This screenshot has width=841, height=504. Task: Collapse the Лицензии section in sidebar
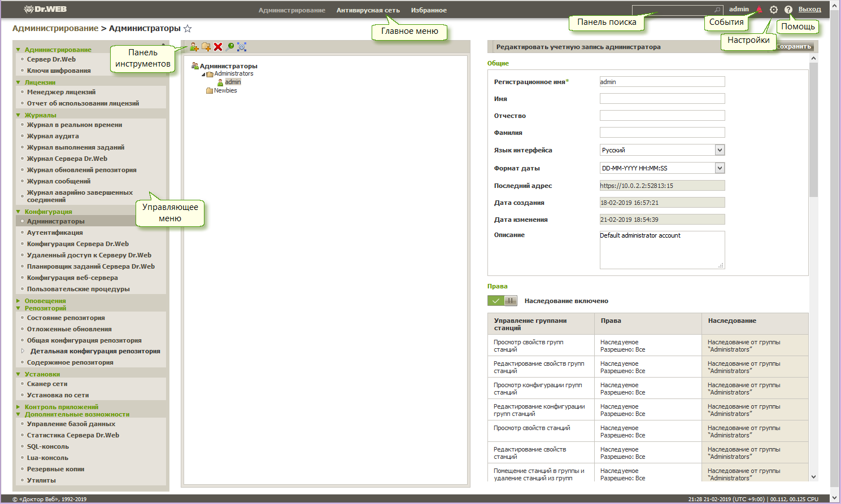point(18,83)
